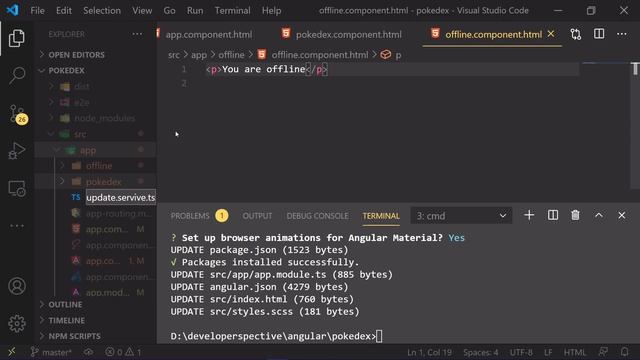The image size is (640, 360).
Task: Show additional activity bar views ellipsis
Action: coord(17,226)
